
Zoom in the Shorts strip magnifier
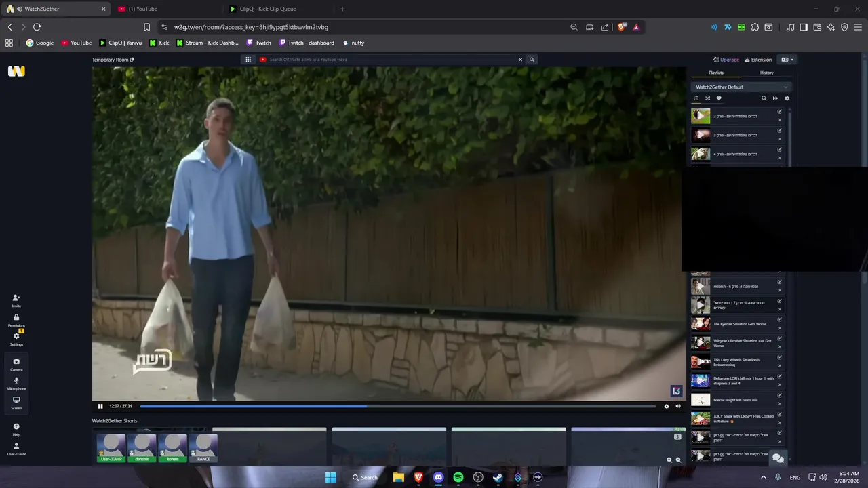click(x=669, y=460)
